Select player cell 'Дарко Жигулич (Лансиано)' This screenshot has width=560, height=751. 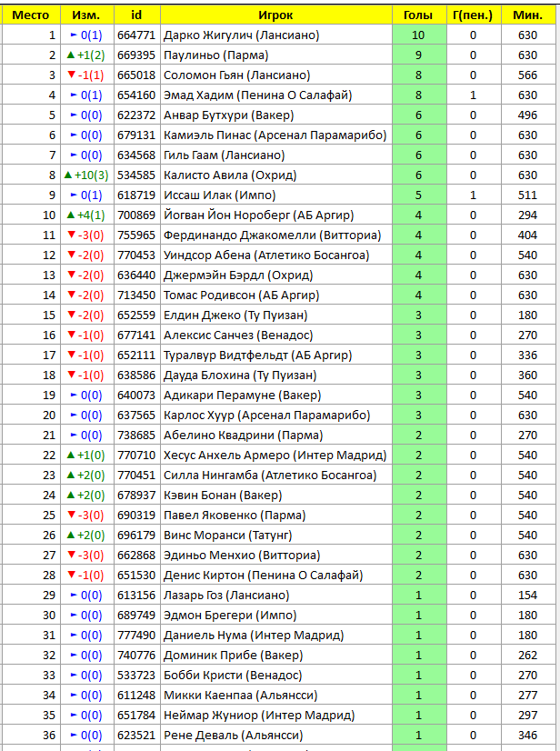(276, 35)
